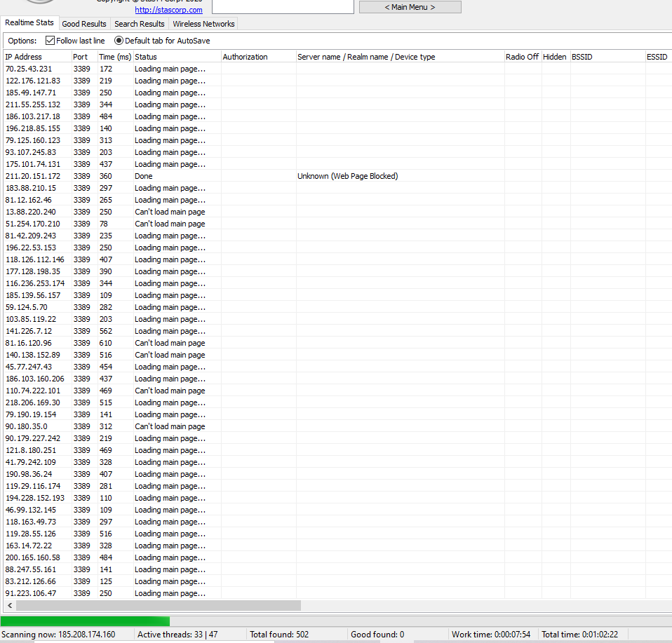Select the Realtime Stats tab

(29, 23)
